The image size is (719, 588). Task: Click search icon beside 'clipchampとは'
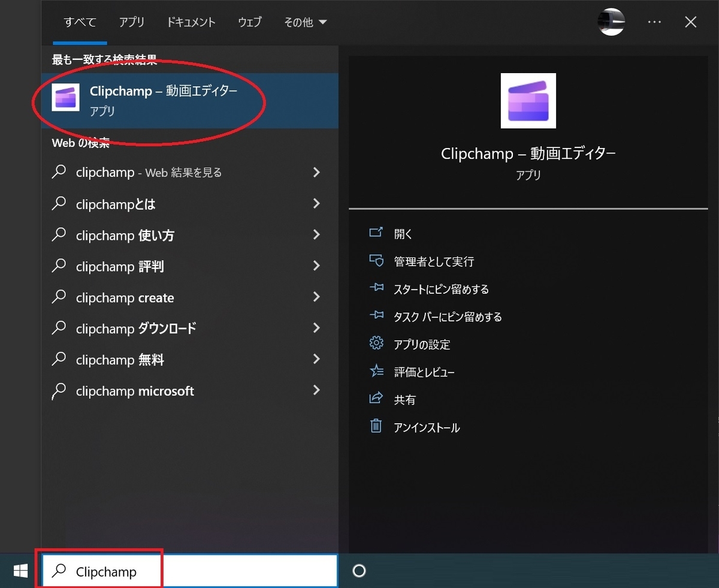(x=59, y=204)
